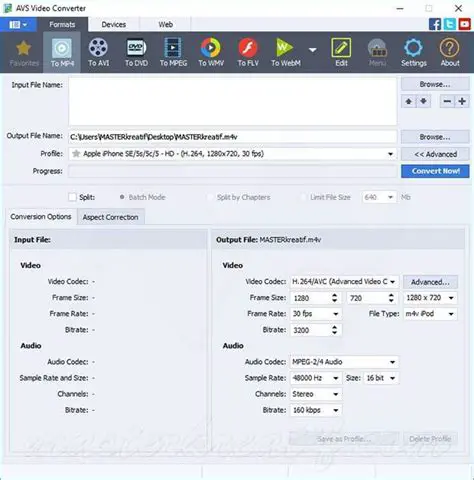
Task: Start conversion with Convert Now!
Action: (x=435, y=171)
